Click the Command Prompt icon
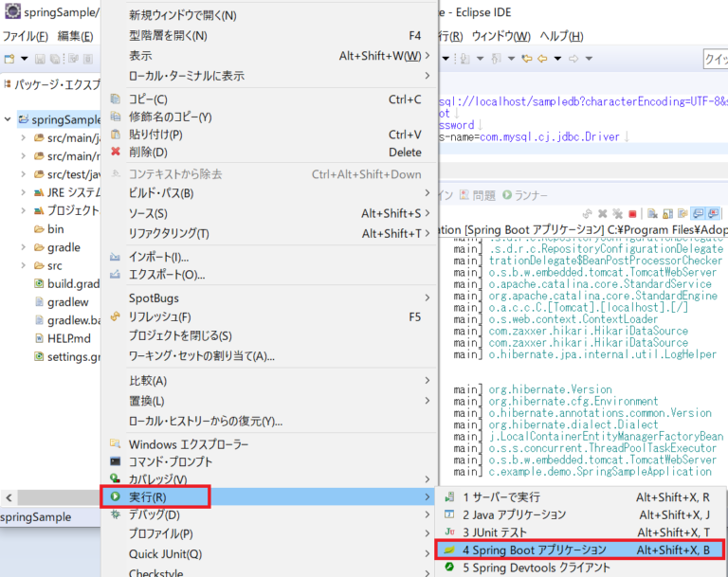The width and height of the screenshot is (728, 577). pyautogui.click(x=115, y=461)
